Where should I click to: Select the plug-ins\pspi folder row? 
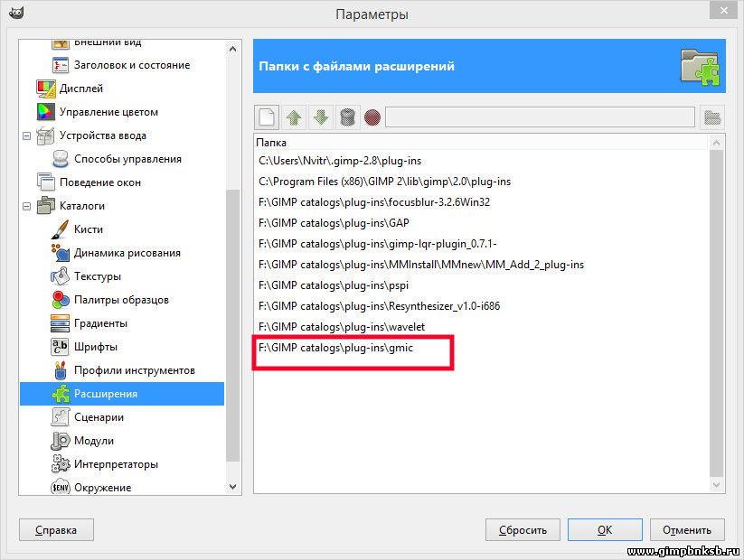coord(482,285)
